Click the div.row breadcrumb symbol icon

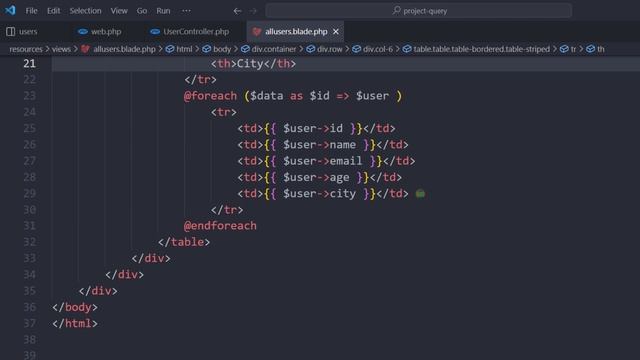pyautogui.click(x=311, y=49)
